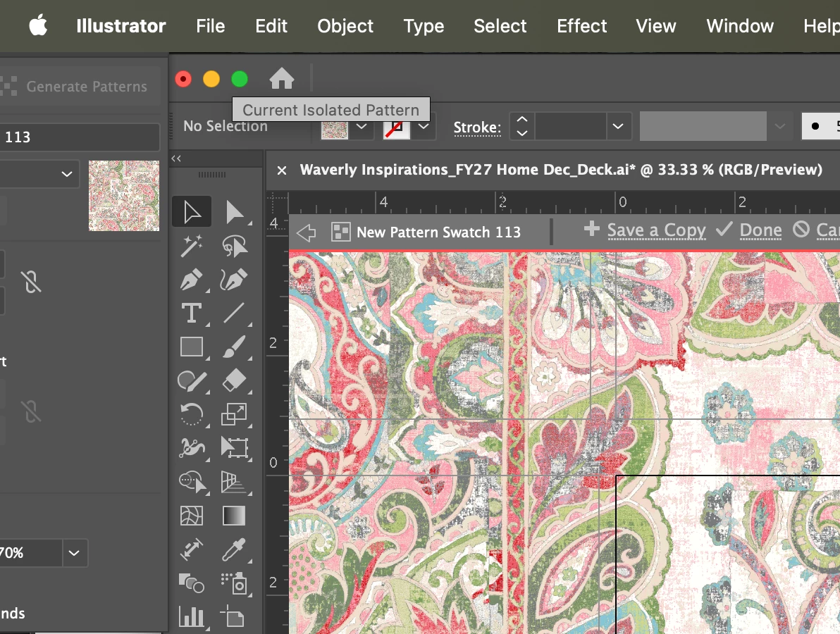Select the Blend tool
Image resolution: width=840 pixels, height=634 pixels.
click(192, 583)
